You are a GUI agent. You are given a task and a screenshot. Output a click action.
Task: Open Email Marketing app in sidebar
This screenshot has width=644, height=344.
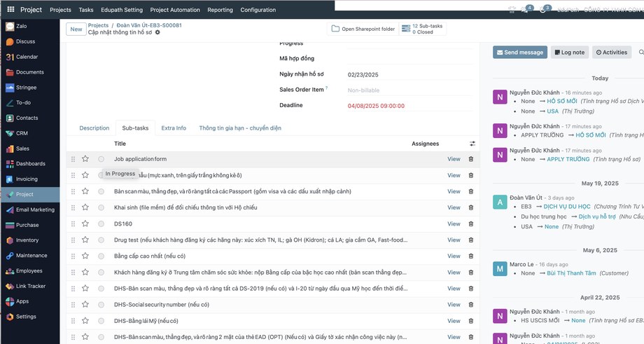click(30, 209)
